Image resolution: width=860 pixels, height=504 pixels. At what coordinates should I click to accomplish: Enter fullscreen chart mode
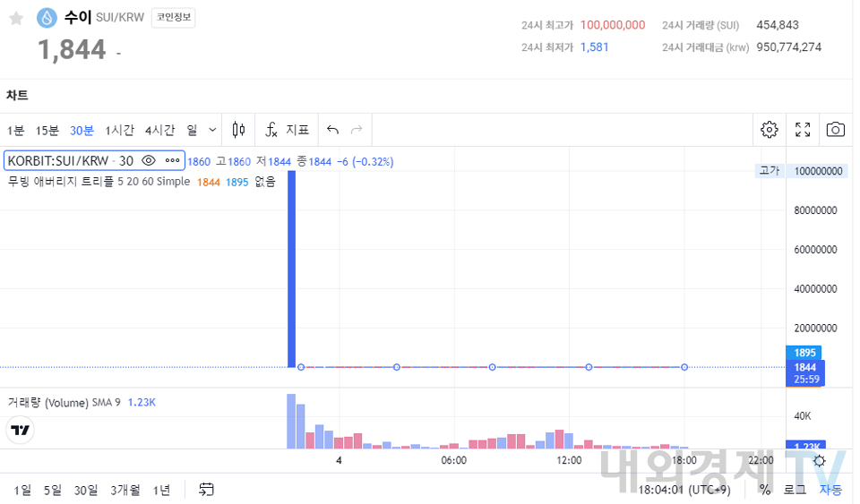click(803, 130)
